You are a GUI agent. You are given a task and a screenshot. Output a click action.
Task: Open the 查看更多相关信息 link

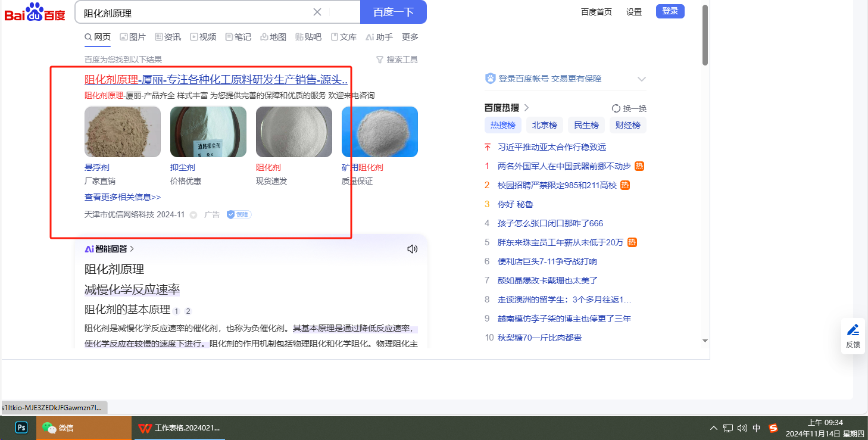[123, 197]
